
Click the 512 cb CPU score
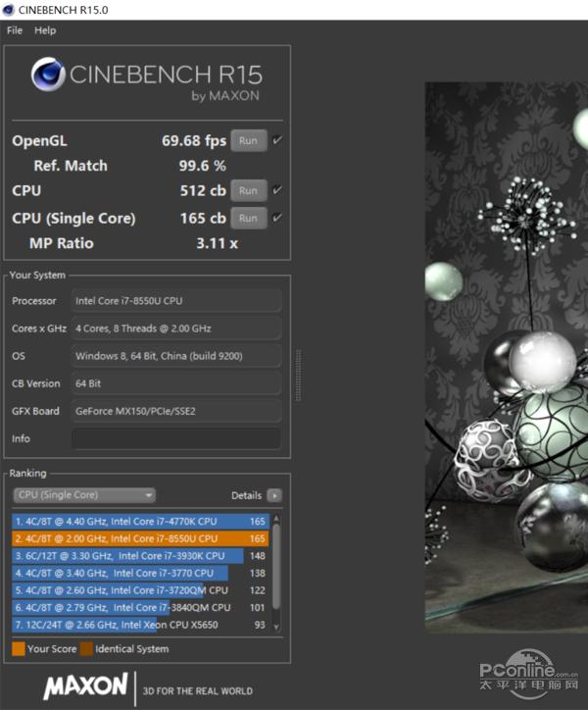click(x=203, y=190)
